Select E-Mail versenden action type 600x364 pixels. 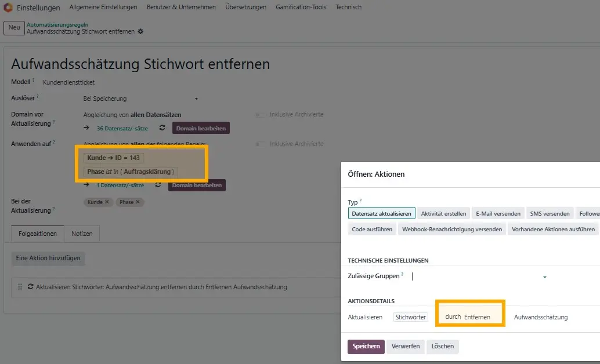pyautogui.click(x=498, y=213)
